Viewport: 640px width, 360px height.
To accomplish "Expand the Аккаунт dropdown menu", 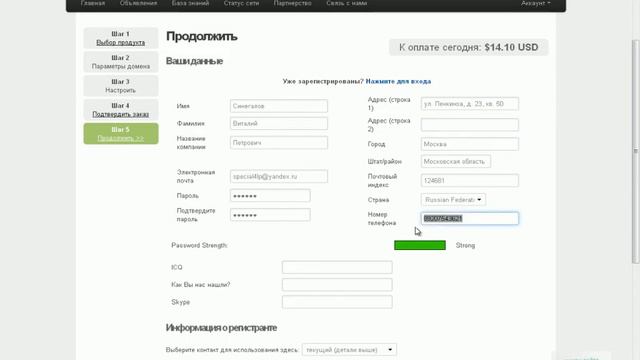I will click(536, 3).
